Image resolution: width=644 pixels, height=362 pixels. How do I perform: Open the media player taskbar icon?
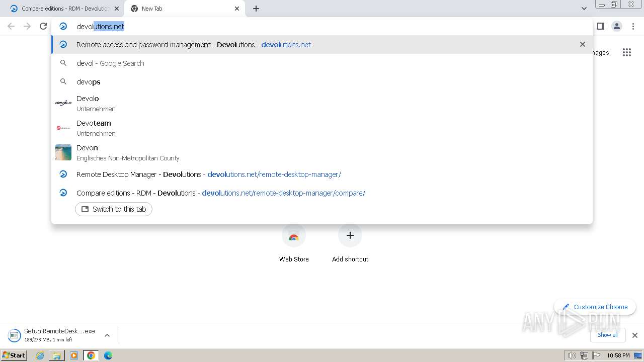(x=74, y=355)
